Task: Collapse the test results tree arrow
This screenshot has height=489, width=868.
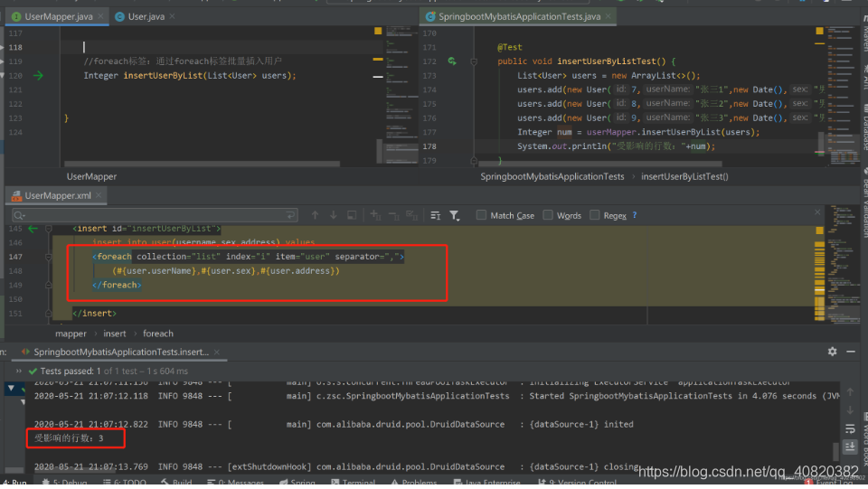Action: click(11, 389)
